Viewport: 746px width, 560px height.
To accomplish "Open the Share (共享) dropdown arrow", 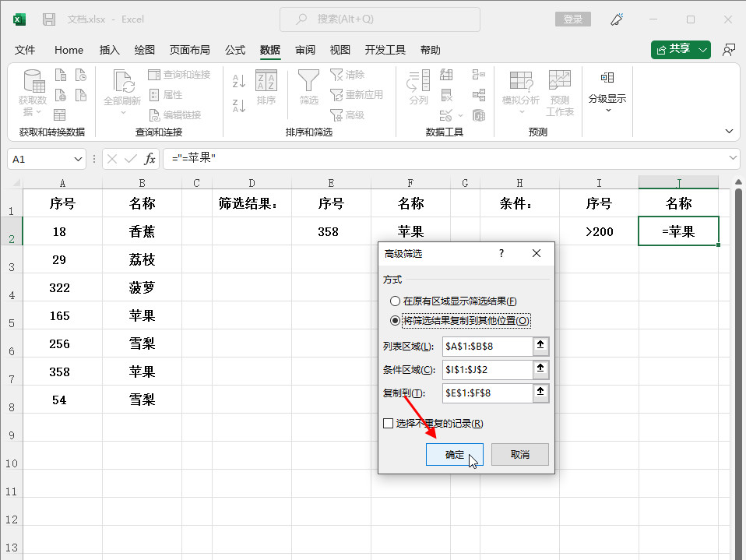I will (702, 50).
